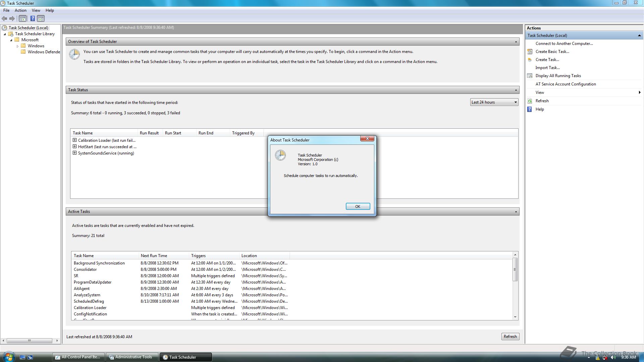Click the Refresh button at bottom right

click(x=510, y=337)
